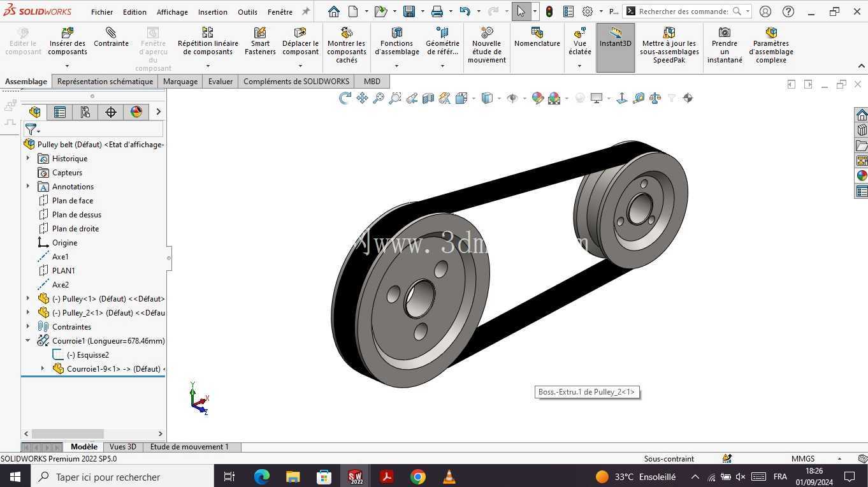Click the Previous View icon in view toolbar
This screenshot has width=868, height=487.
tap(412, 98)
